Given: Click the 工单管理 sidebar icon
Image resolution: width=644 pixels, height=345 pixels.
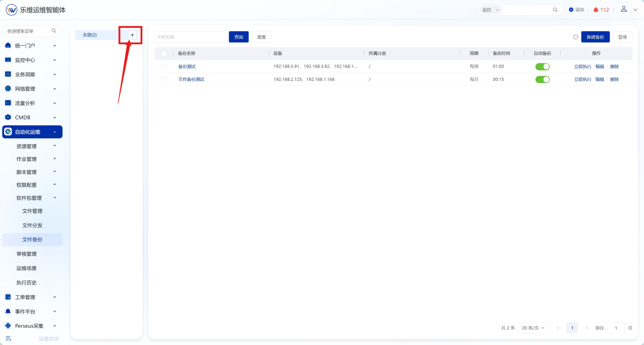Looking at the screenshot, I should point(8,297).
